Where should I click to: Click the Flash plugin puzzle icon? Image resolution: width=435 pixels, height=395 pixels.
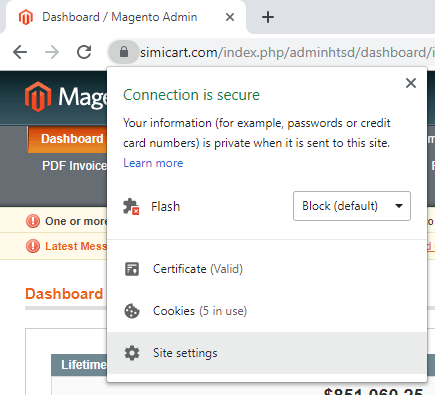tap(131, 206)
